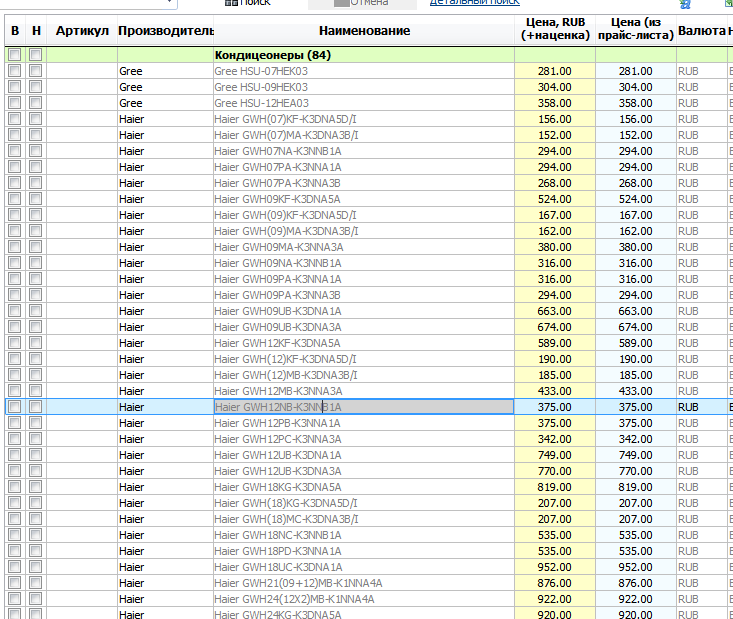Tick the В checkbox for Haier GWH21(09+12)MB-K1NNA4A
The height and width of the screenshot is (619, 733).
pos(14,583)
